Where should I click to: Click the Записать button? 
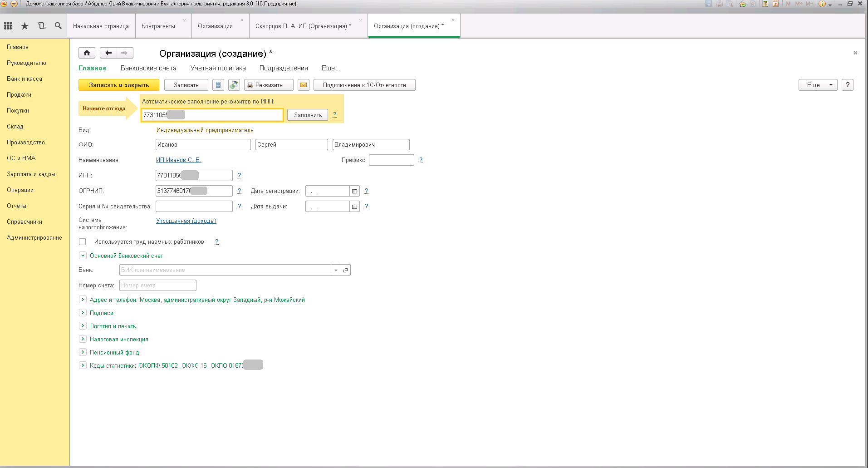186,85
